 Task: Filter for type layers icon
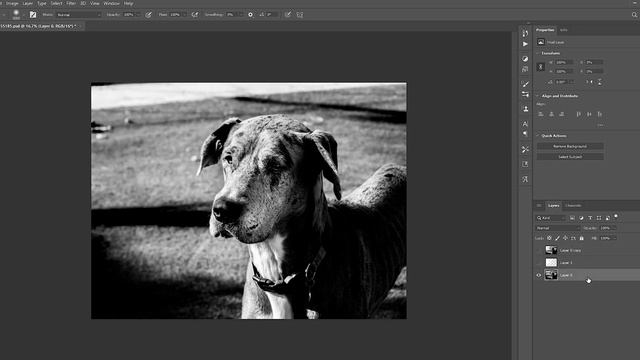click(590, 218)
